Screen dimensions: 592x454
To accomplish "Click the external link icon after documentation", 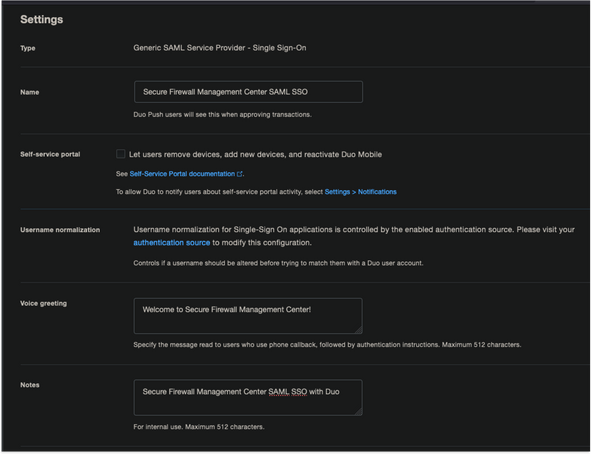I will tap(239, 174).
